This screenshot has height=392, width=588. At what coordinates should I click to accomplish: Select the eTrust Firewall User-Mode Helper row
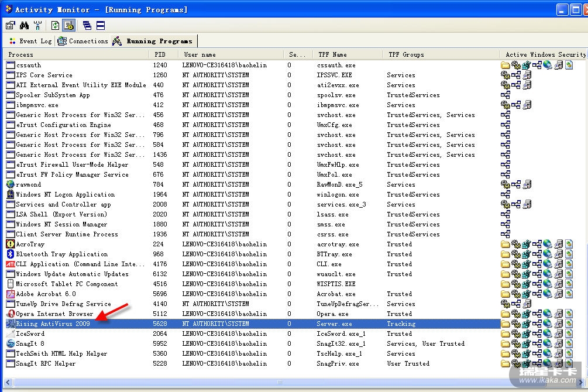(252, 164)
